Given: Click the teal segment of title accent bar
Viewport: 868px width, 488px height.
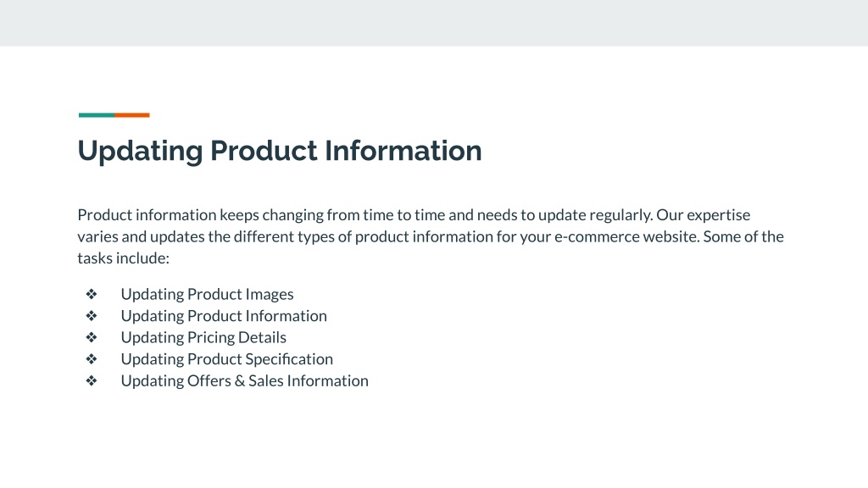Looking at the screenshot, I should pyautogui.click(x=97, y=115).
